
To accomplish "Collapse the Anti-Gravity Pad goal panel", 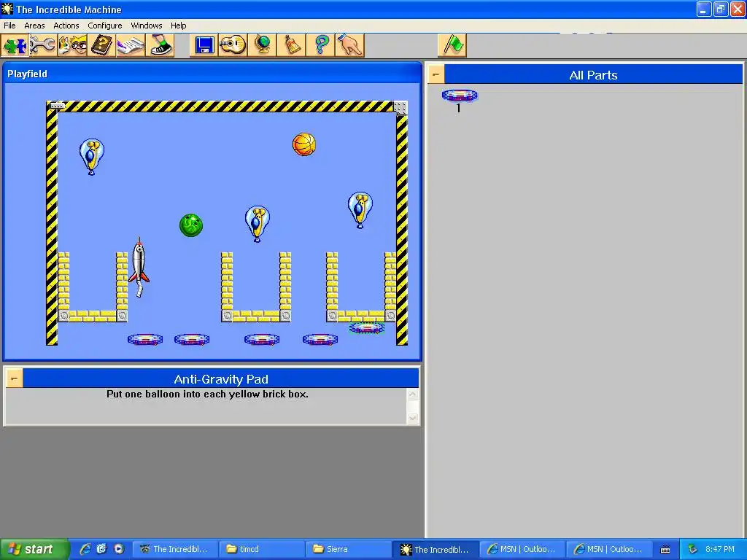I will [15, 379].
